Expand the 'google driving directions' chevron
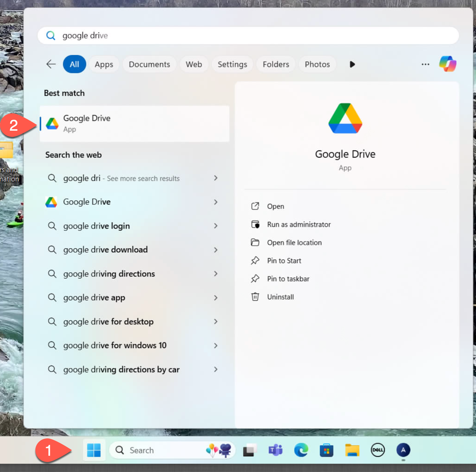 [x=216, y=274]
